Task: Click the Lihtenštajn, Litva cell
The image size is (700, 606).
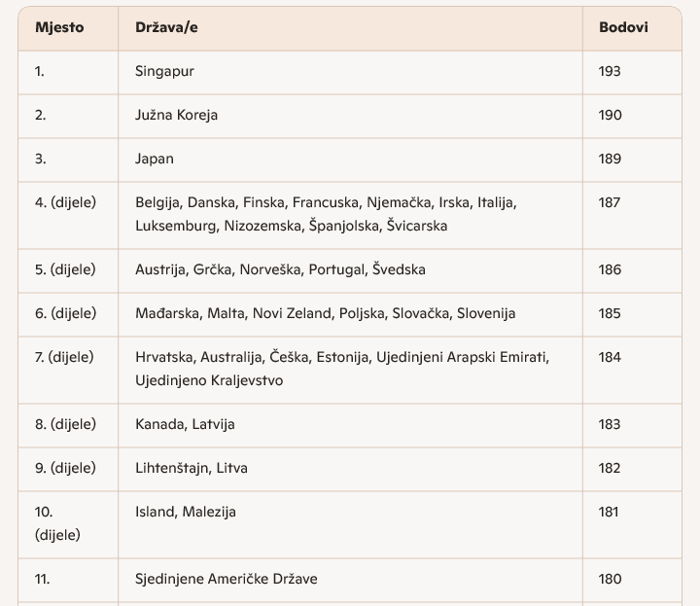Action: pos(192,468)
